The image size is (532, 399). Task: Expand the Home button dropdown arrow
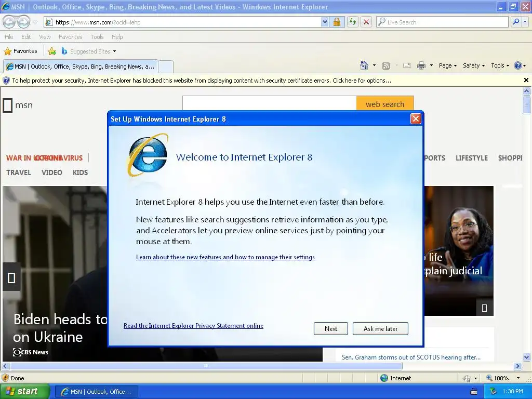coord(374,65)
